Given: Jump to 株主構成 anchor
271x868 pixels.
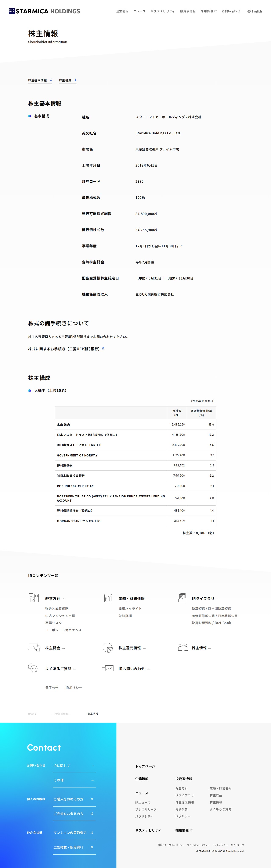Looking at the screenshot, I should tap(68, 80).
